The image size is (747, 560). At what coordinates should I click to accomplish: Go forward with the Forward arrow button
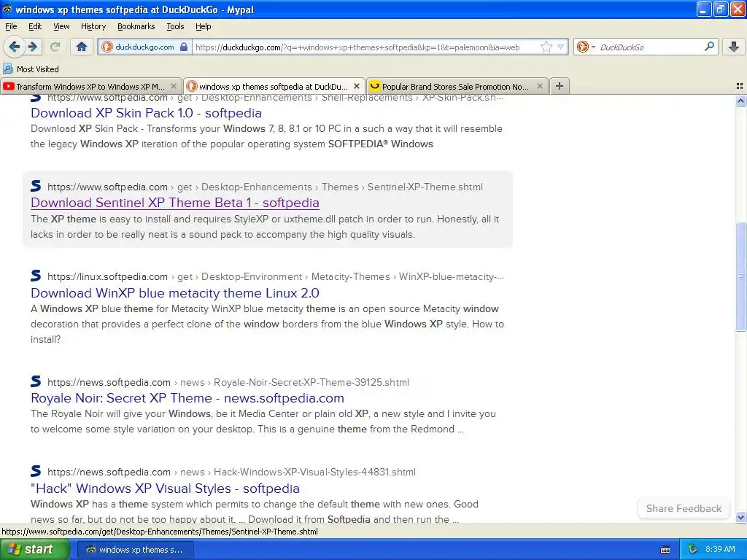(32, 47)
